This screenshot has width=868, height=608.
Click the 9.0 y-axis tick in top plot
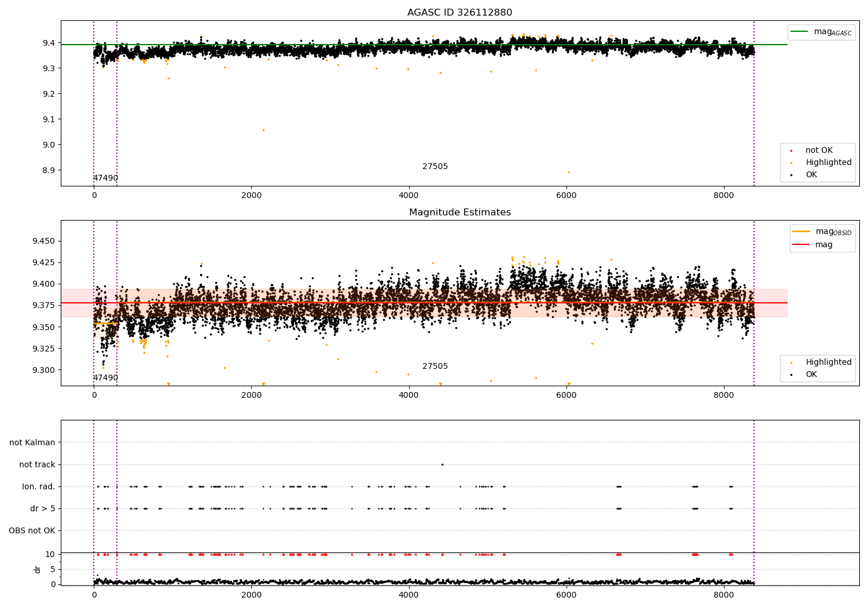(48, 145)
